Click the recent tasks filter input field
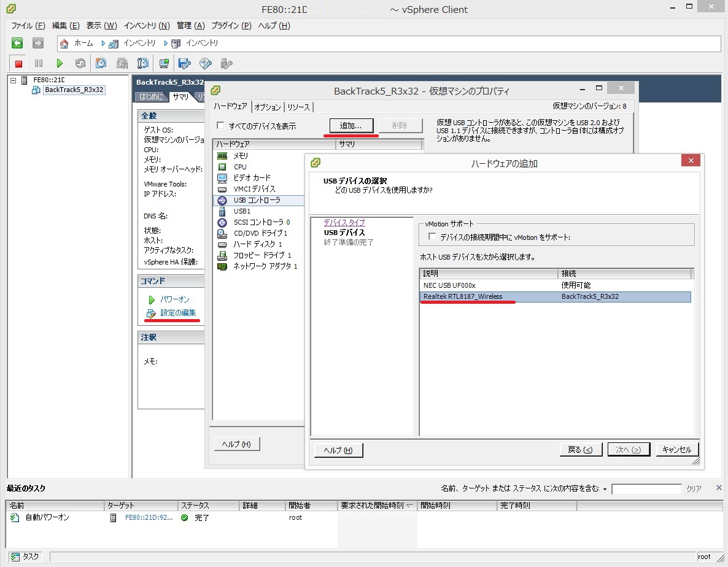This screenshot has width=728, height=567. (646, 489)
